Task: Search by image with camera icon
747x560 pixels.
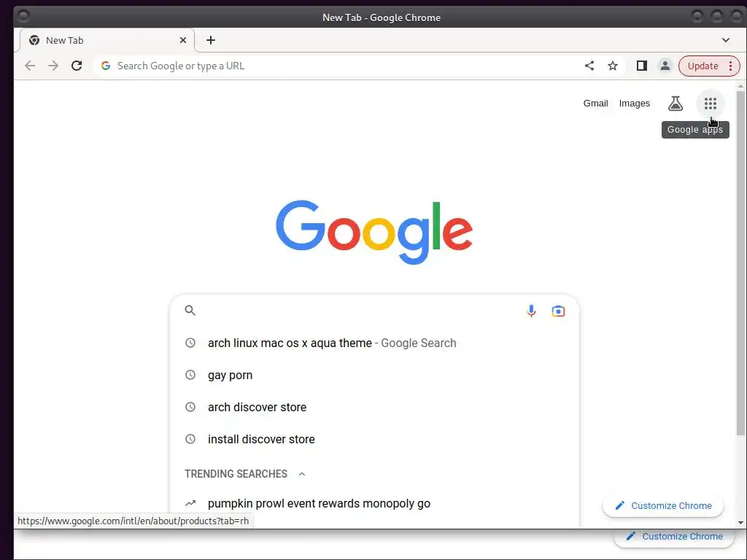Action: 558,311
